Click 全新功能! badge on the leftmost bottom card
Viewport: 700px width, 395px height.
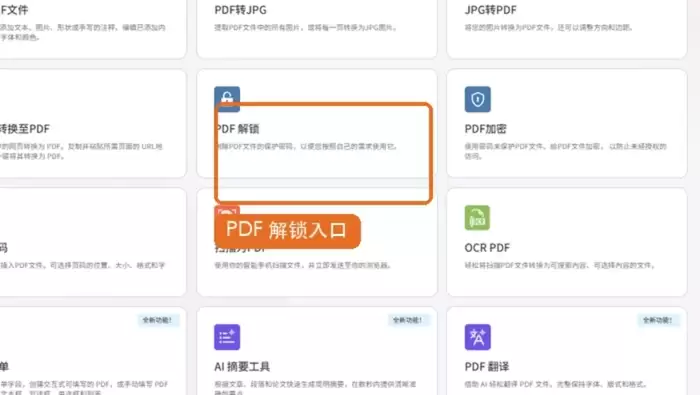coord(158,320)
